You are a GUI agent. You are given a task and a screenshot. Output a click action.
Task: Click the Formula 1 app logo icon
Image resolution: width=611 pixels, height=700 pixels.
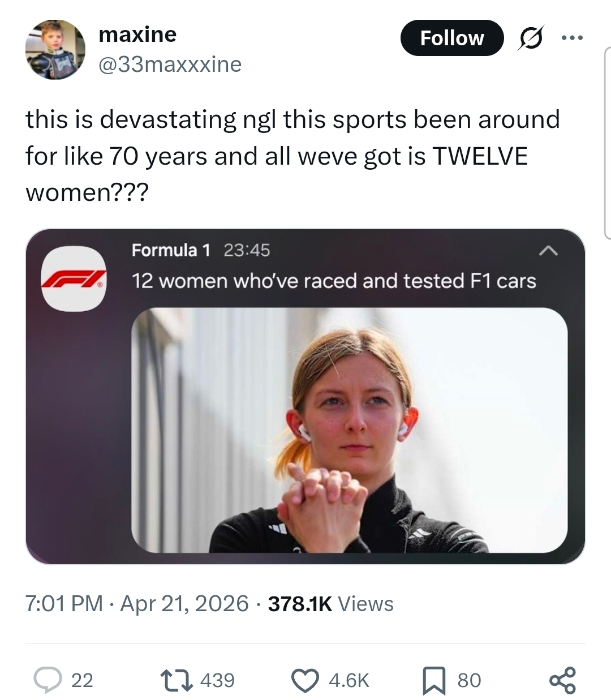(74, 278)
